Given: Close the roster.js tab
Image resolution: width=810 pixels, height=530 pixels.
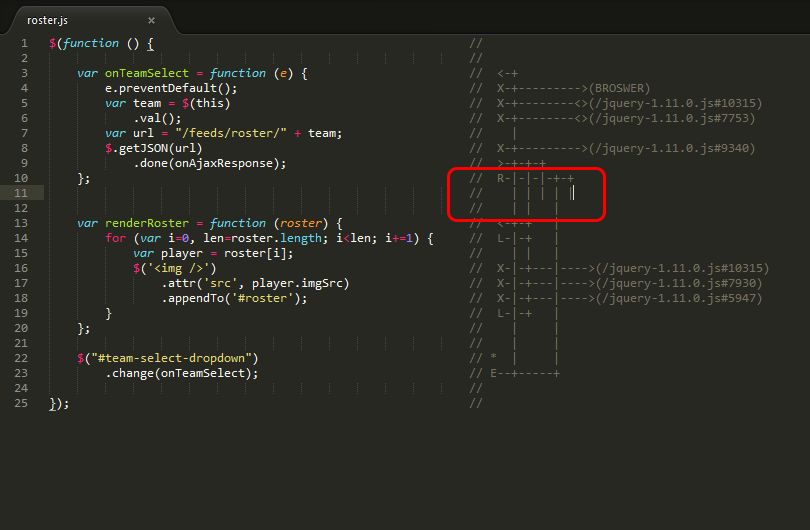Looking at the screenshot, I should click(x=151, y=21).
